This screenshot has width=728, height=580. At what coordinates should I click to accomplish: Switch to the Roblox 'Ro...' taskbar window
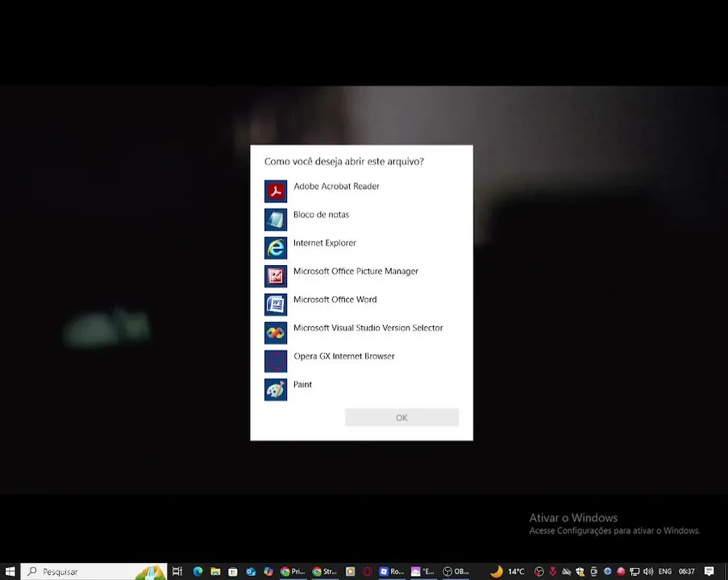click(392, 571)
